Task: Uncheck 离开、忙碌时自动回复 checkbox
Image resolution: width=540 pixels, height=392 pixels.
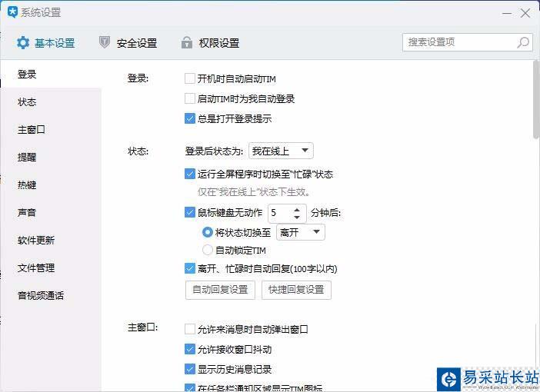Action: click(x=190, y=268)
